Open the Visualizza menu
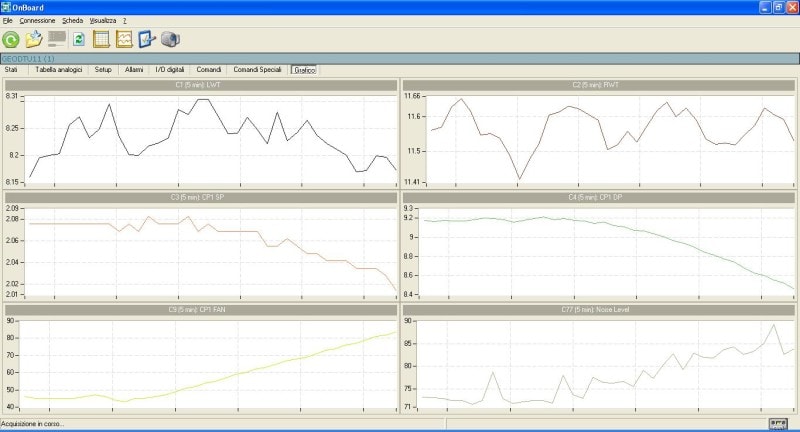The image size is (800, 432). pyautogui.click(x=102, y=20)
